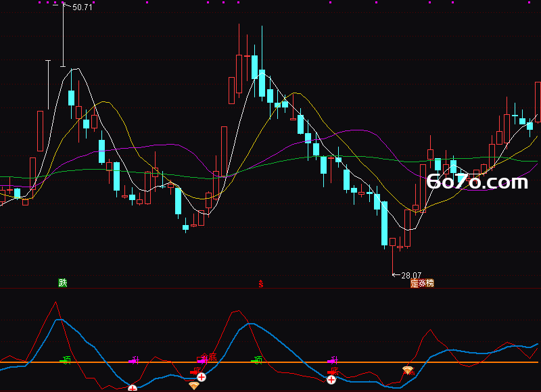
Task: Click the plus circle below the later 升
Action: pyautogui.click(x=331, y=380)
